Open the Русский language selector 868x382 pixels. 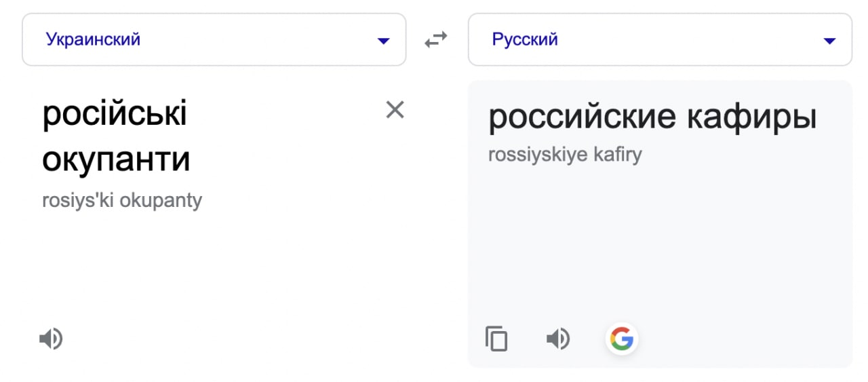click(660, 40)
